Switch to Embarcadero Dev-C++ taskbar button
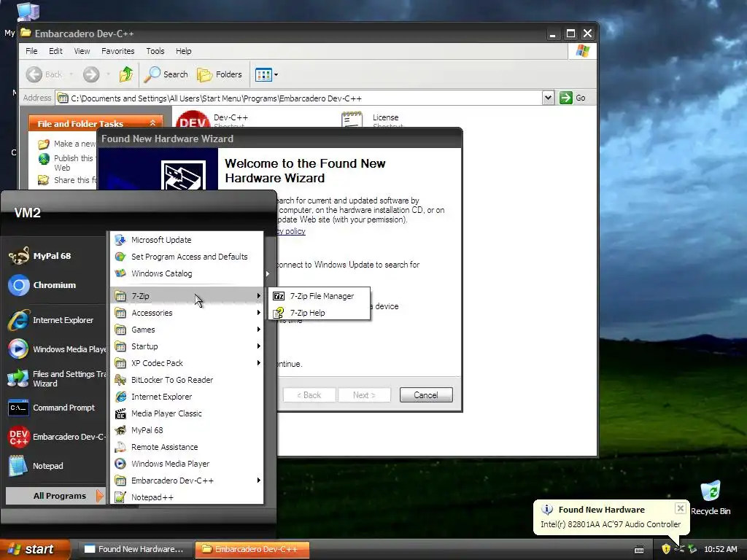This screenshot has width=747, height=560. click(x=252, y=549)
